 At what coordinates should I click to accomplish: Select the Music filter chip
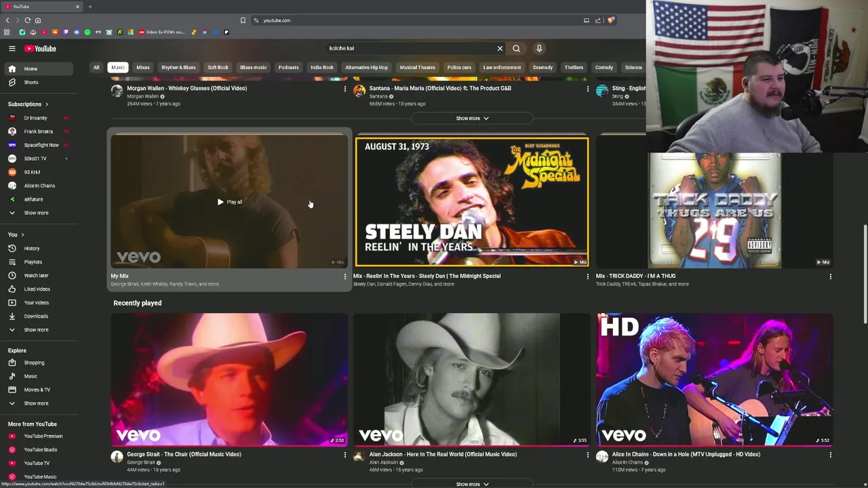point(118,67)
